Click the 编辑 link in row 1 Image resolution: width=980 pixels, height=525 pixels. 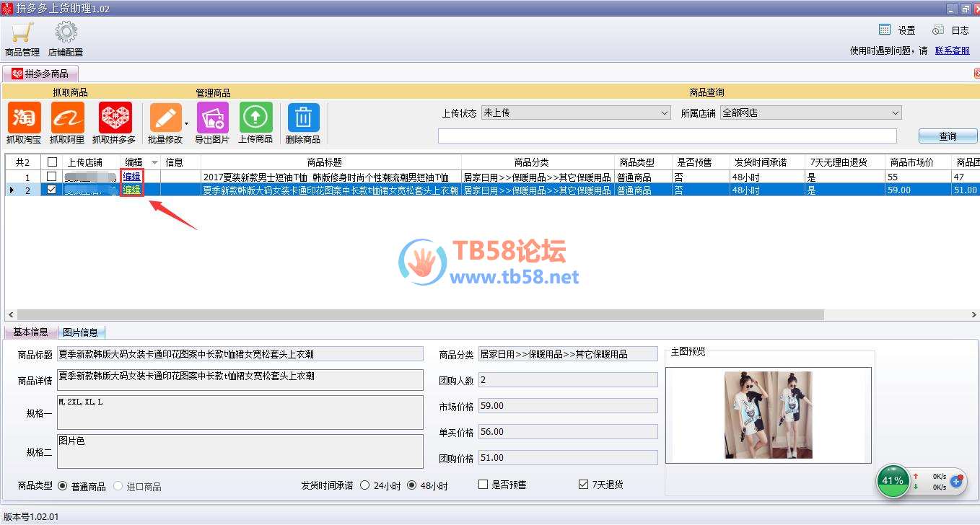click(x=132, y=177)
